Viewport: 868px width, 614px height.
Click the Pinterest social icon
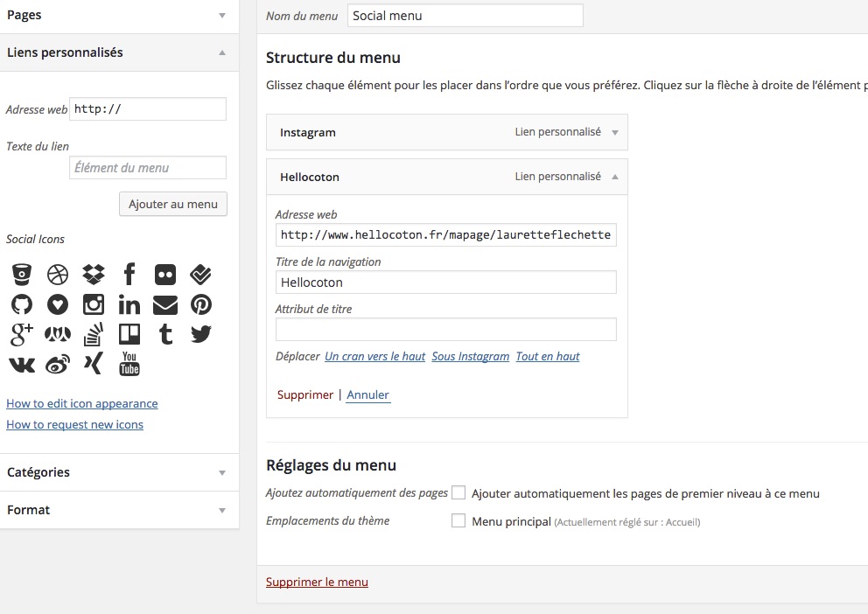click(201, 304)
